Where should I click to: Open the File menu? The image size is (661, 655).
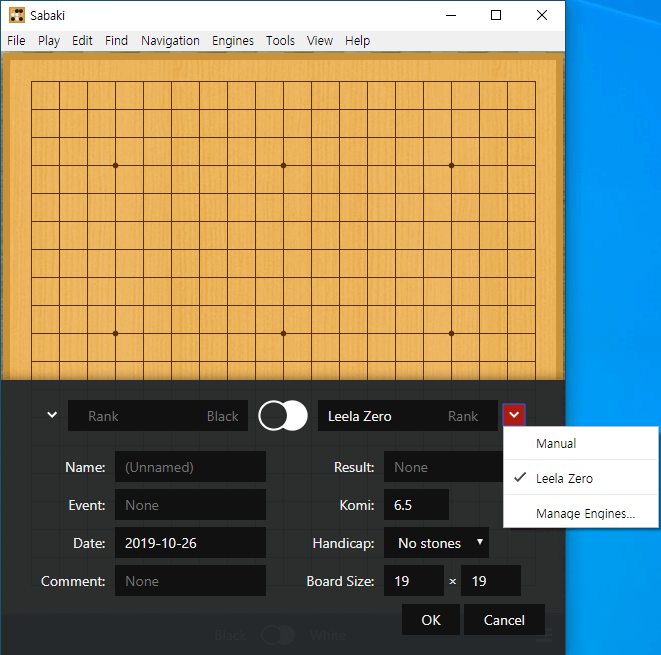tap(16, 40)
